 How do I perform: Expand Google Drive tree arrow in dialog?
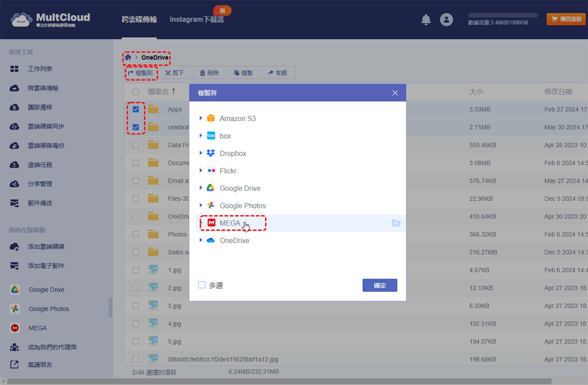(x=201, y=188)
